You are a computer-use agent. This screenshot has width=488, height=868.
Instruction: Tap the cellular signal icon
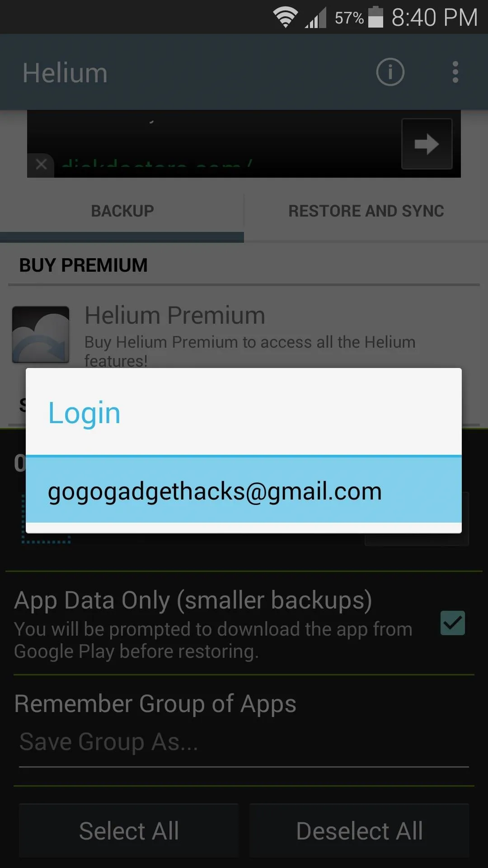tap(315, 18)
